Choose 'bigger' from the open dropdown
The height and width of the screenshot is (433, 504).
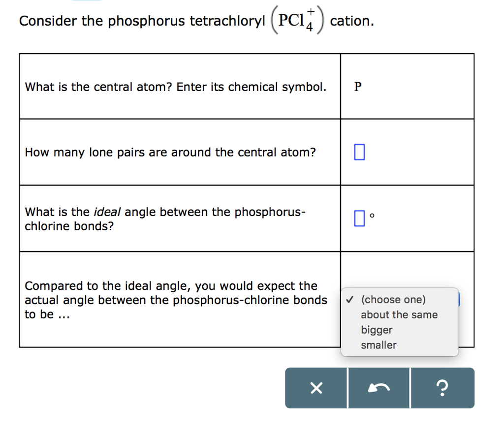pyautogui.click(x=377, y=330)
